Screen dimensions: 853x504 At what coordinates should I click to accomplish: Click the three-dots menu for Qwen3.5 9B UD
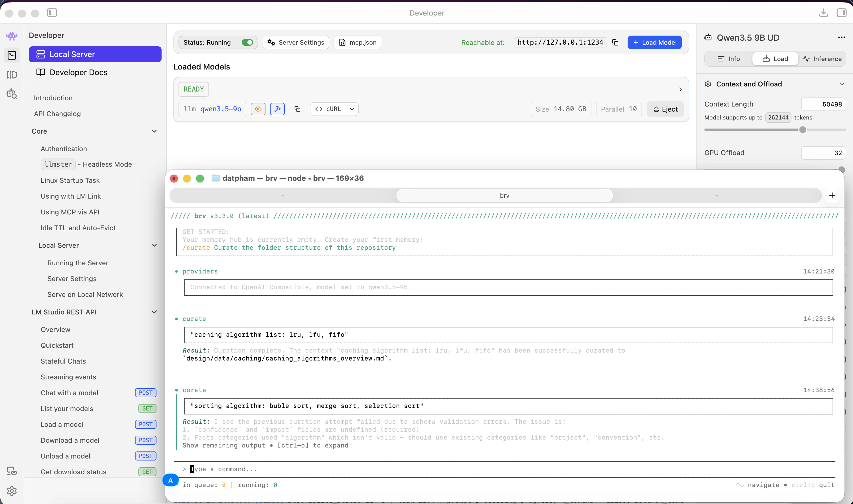click(841, 37)
